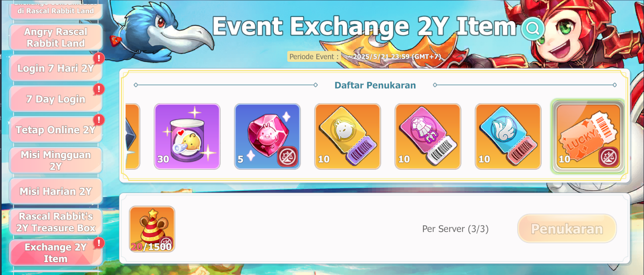
Task: Open the Angry Rascal Rabbit Land tab
Action: pos(56,37)
